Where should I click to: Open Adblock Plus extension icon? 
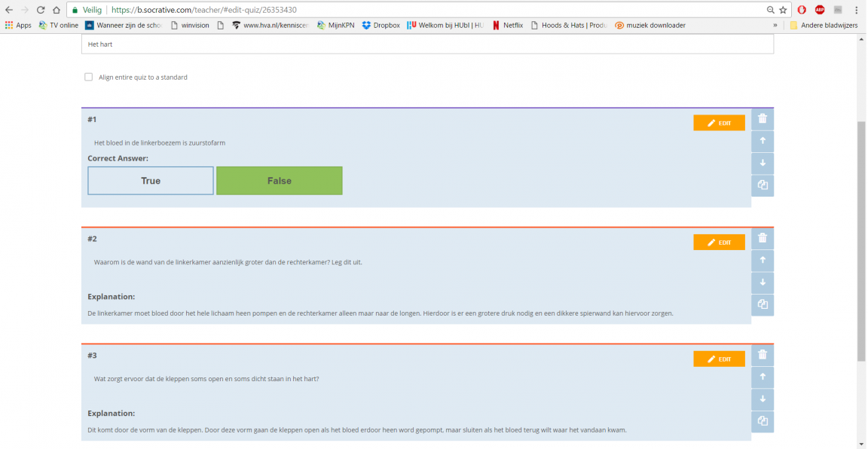[820, 10]
